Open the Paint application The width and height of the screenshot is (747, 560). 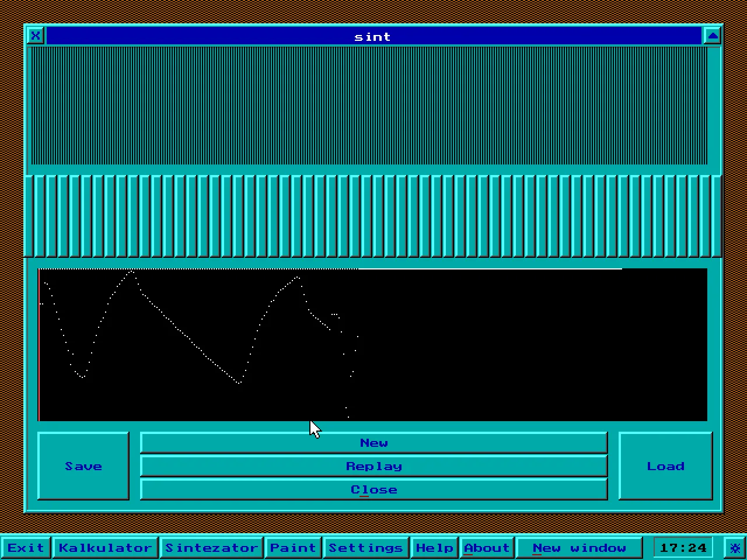tap(293, 548)
